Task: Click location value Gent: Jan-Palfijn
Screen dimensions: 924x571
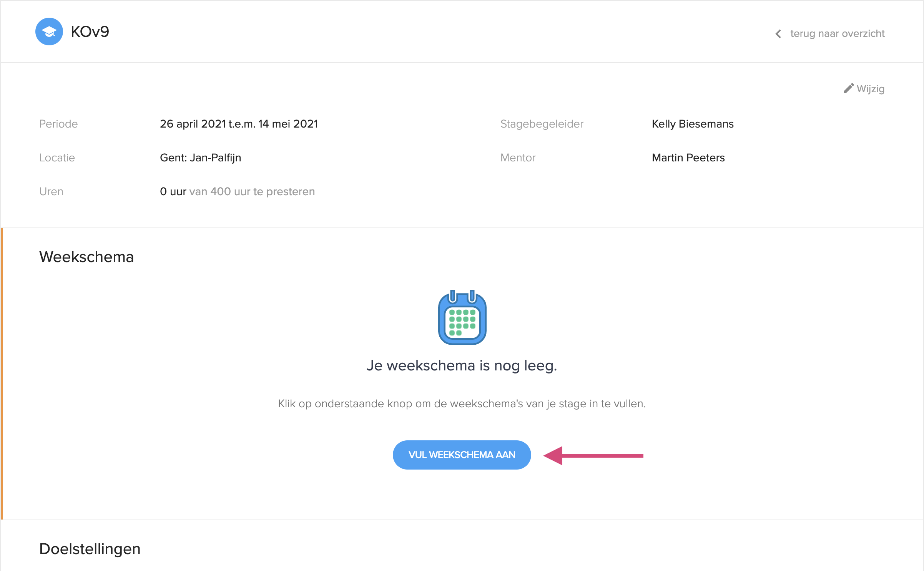Action: point(200,158)
